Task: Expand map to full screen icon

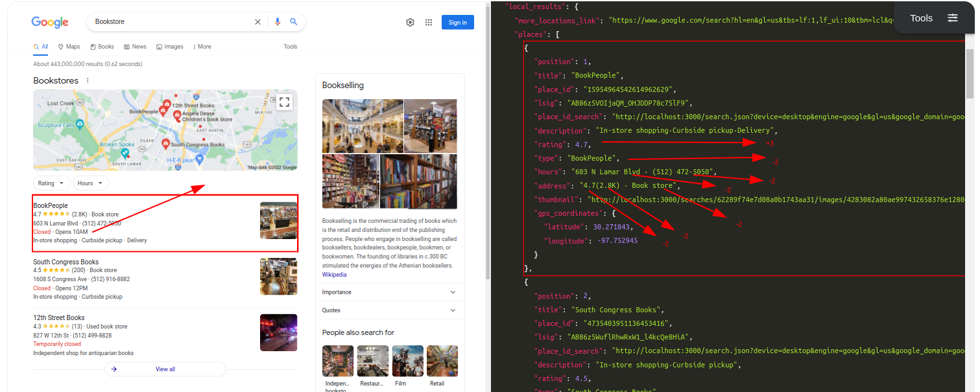Action: [284, 102]
